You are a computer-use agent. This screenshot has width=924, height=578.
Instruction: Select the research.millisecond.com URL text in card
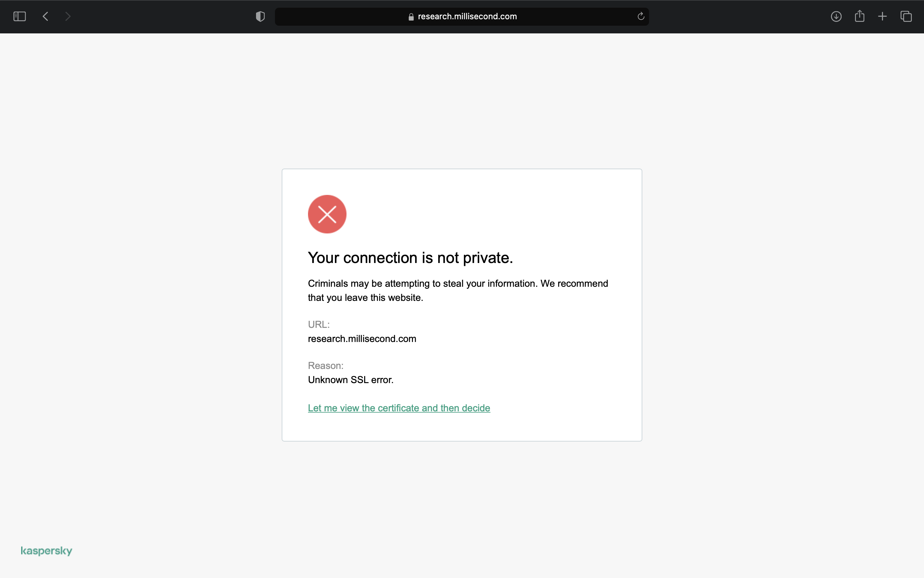coord(362,339)
